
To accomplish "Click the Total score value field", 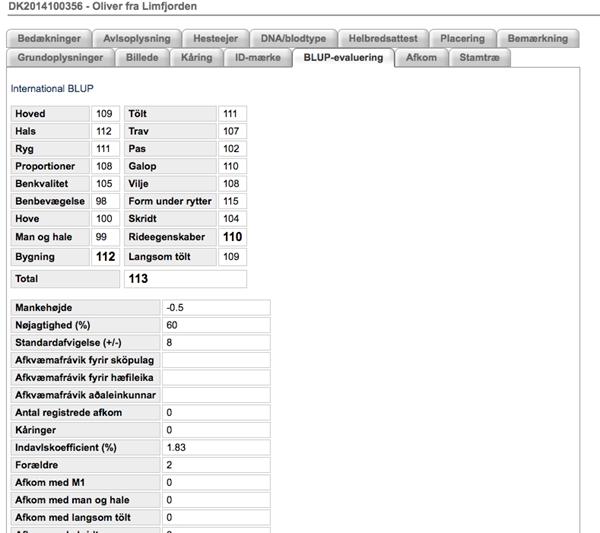I will pos(185,279).
